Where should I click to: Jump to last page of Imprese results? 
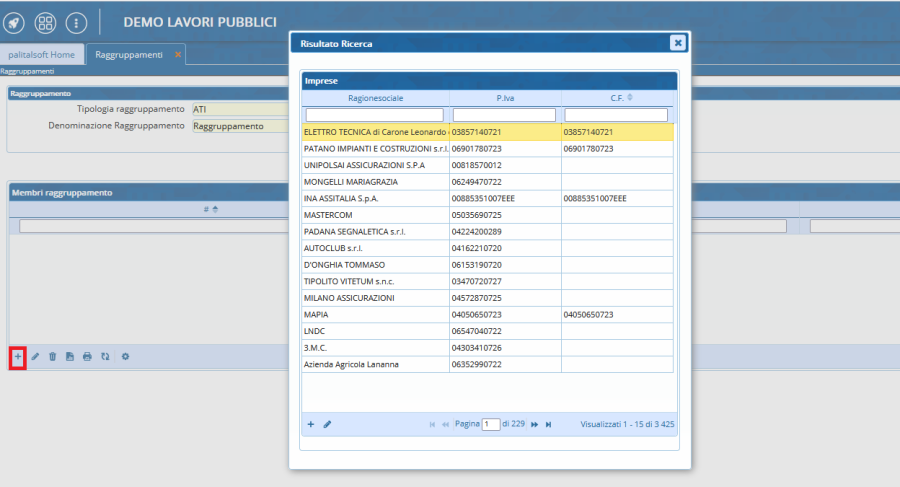tap(549, 424)
